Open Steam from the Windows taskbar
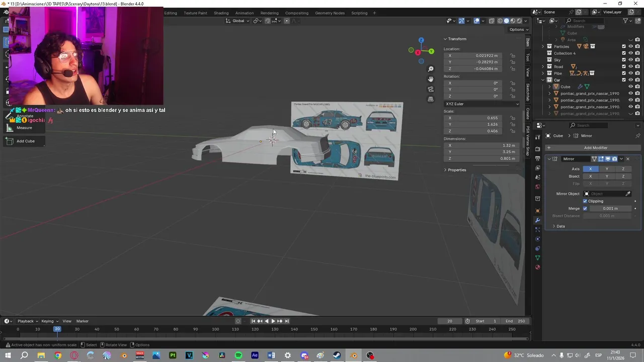Viewport: 644px width, 362px height. click(337, 355)
